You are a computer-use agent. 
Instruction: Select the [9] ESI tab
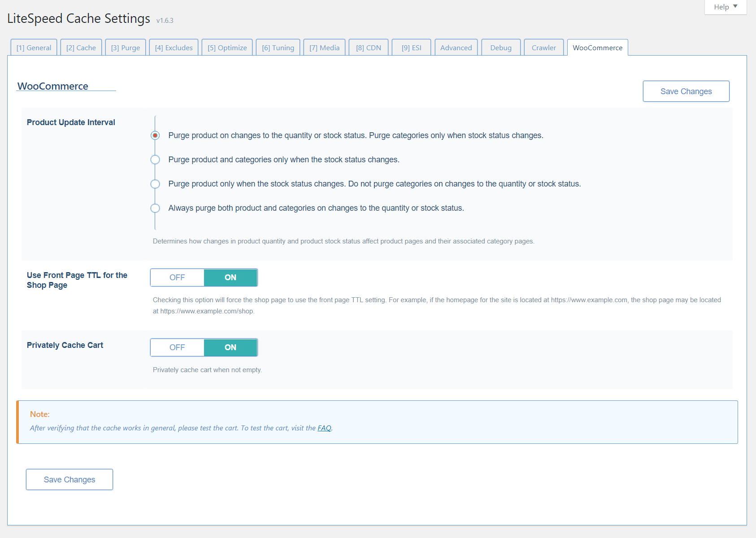tap(411, 48)
